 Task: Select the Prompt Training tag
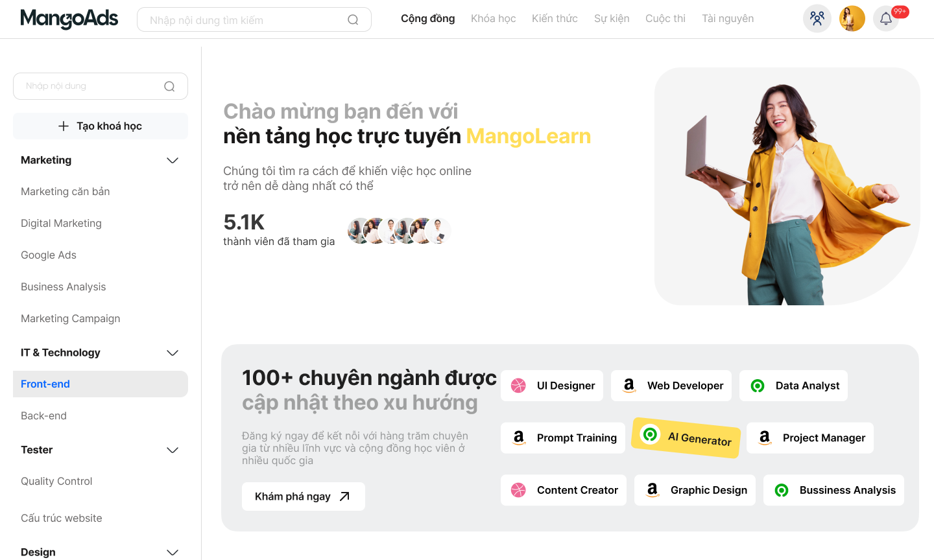tap(563, 438)
